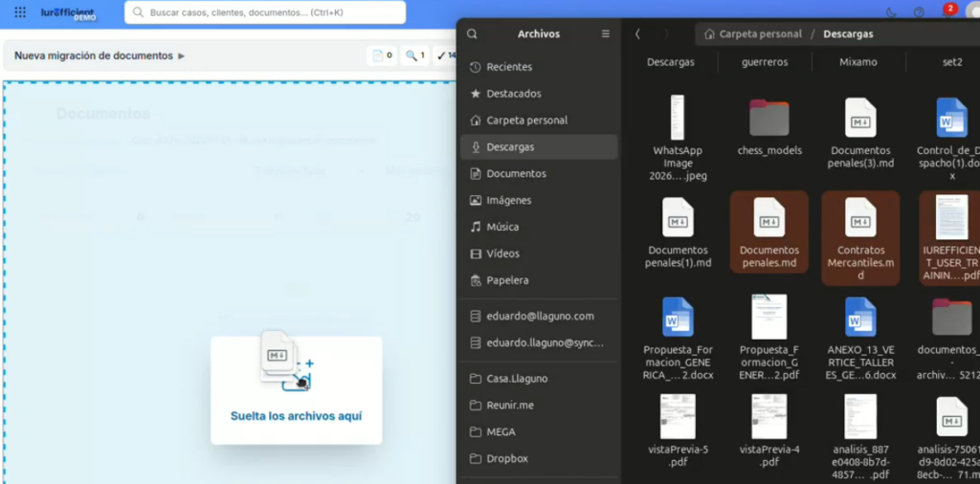This screenshot has width=980, height=484.
Task: Open notifications bell with badge 2
Action: click(x=947, y=11)
